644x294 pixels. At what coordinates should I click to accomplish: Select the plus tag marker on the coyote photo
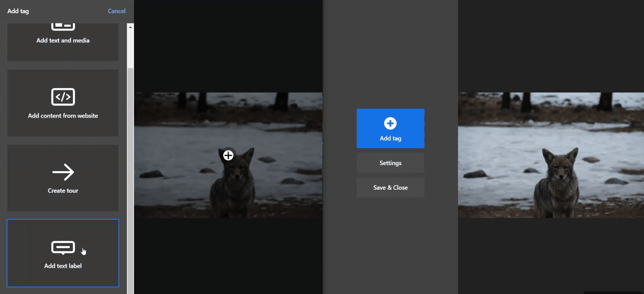tap(228, 155)
